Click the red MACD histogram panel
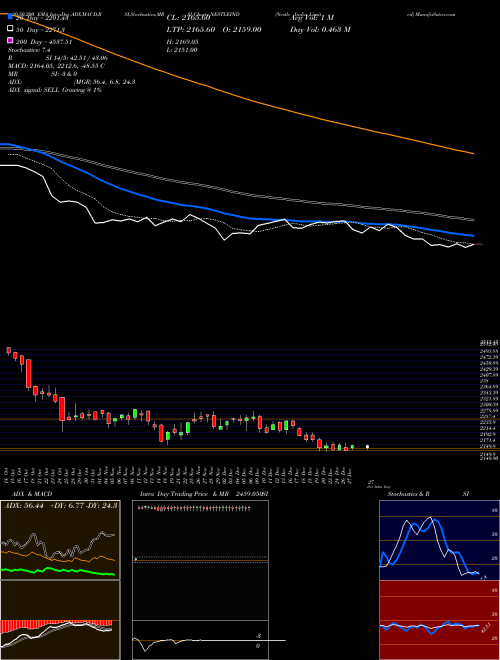500x660 pixels. [x=60, y=620]
